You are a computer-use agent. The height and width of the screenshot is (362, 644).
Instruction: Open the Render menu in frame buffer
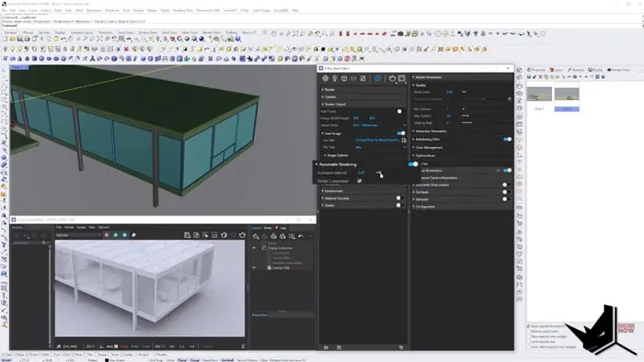(69, 227)
